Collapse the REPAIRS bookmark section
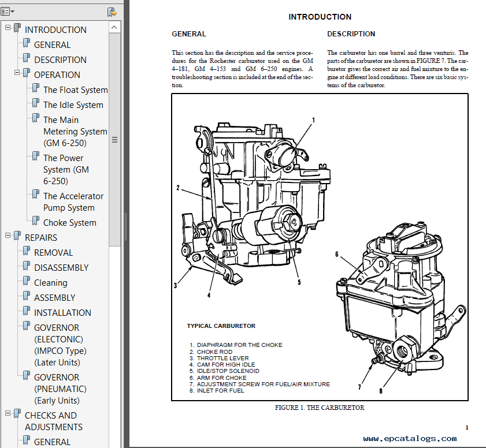 tap(8, 236)
